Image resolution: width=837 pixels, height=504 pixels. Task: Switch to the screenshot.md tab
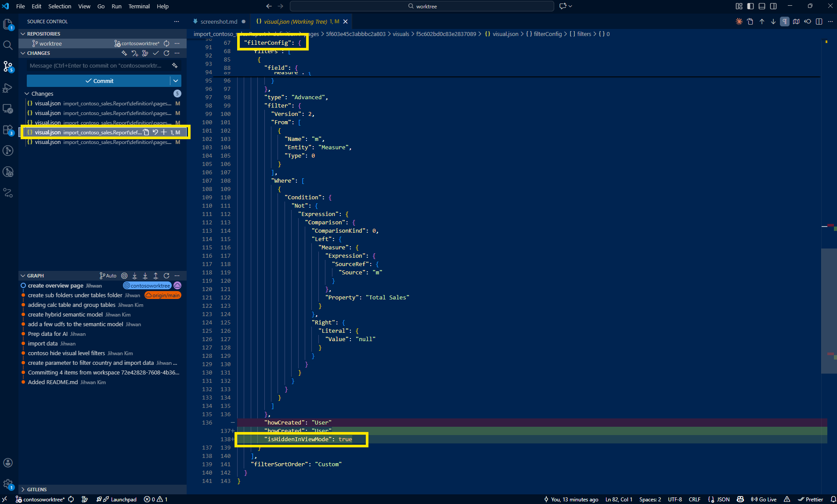[x=219, y=22]
